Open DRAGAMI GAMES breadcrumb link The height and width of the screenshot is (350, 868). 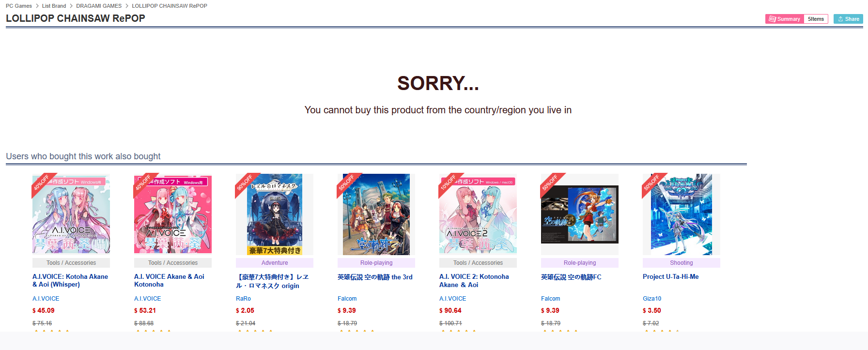coord(99,6)
